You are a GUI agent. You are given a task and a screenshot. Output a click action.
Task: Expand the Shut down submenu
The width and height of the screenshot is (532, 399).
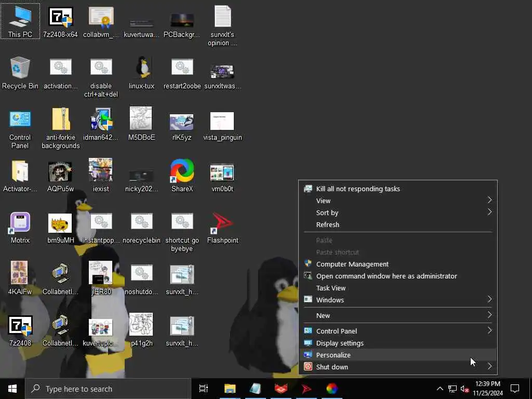(398, 367)
